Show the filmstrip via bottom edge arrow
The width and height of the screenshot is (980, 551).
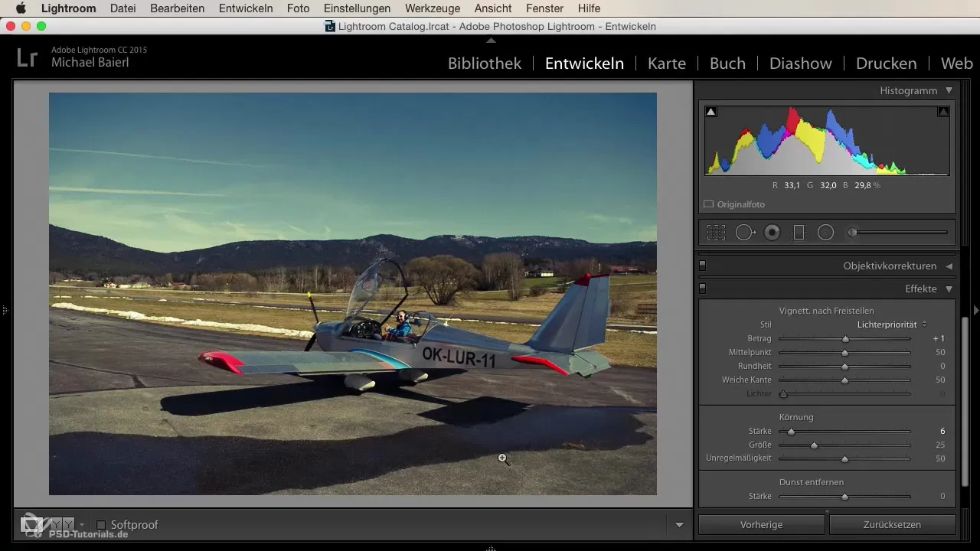tap(491, 547)
